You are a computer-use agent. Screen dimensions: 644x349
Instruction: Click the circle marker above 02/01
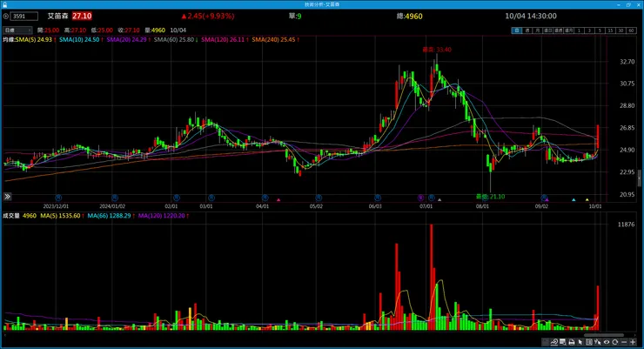[177, 198]
